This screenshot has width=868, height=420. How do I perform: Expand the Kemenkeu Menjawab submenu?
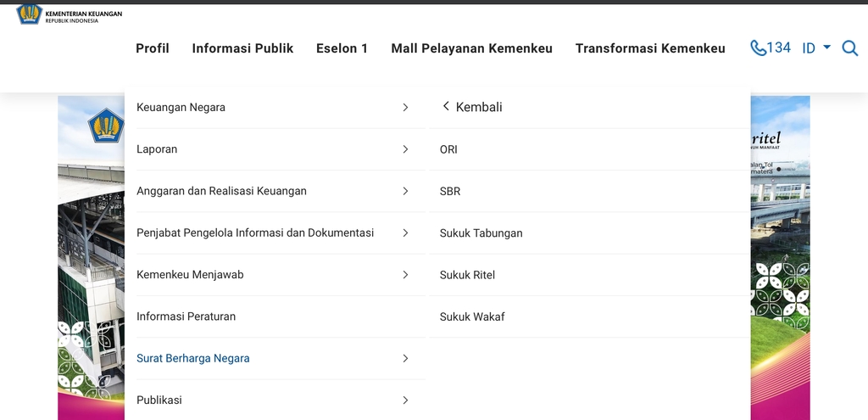[x=405, y=275]
